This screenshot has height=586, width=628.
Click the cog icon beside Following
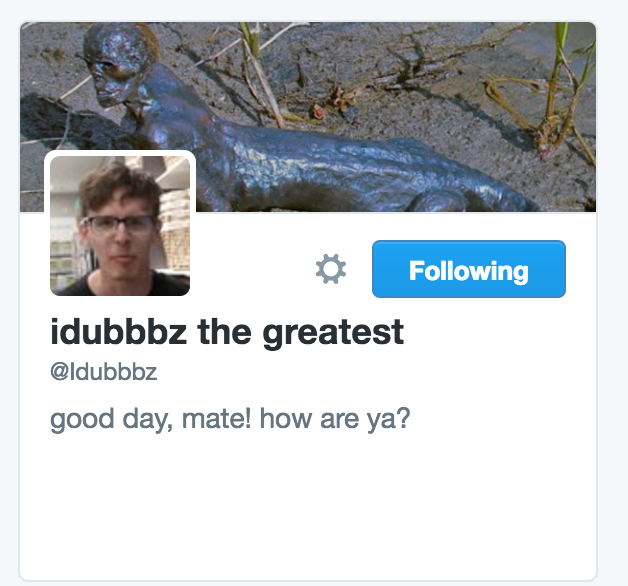pyautogui.click(x=330, y=269)
